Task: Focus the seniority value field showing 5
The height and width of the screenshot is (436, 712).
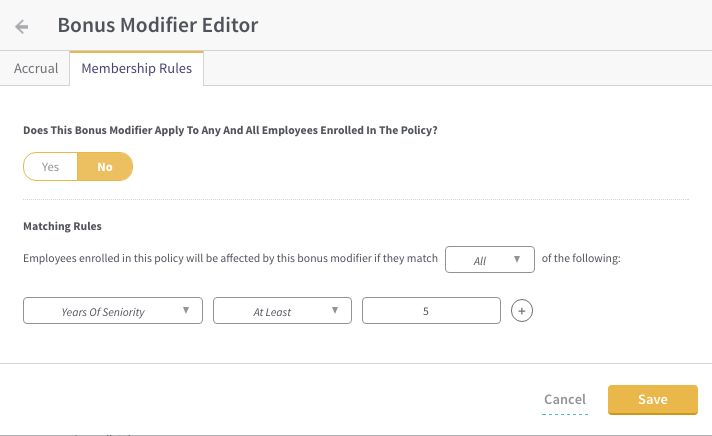Action: pyautogui.click(x=431, y=311)
